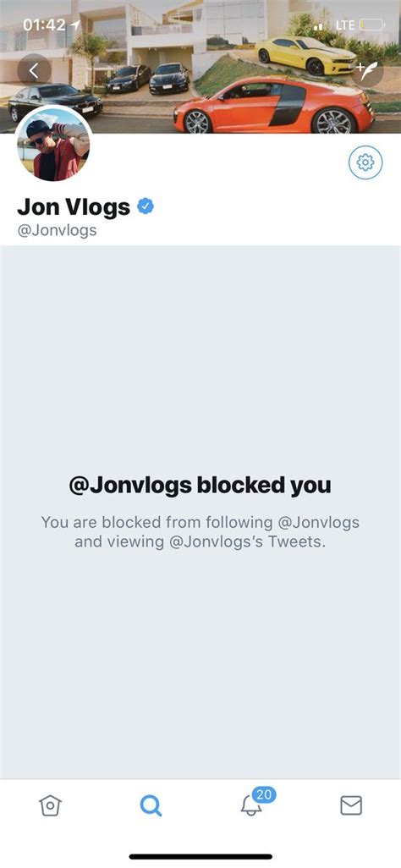This screenshot has width=401, height=868.
Task: Open the Messages envelope icon
Action: (x=351, y=805)
